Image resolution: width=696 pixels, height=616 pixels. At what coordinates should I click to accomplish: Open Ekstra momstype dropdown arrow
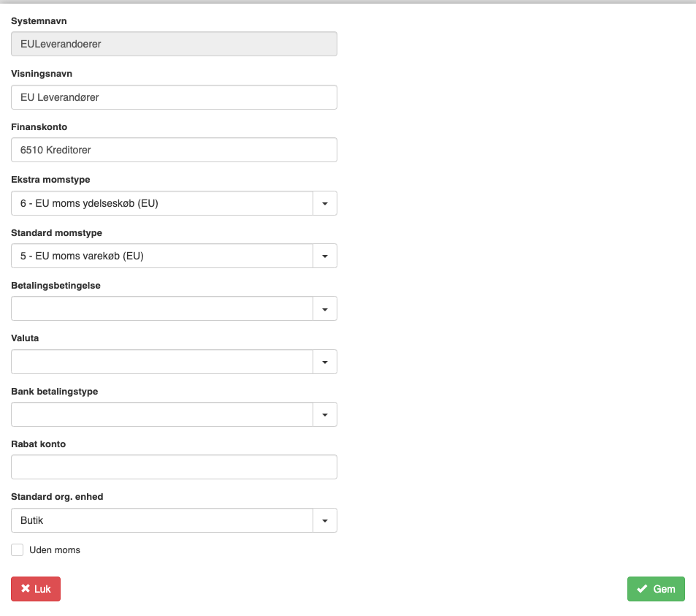325,203
